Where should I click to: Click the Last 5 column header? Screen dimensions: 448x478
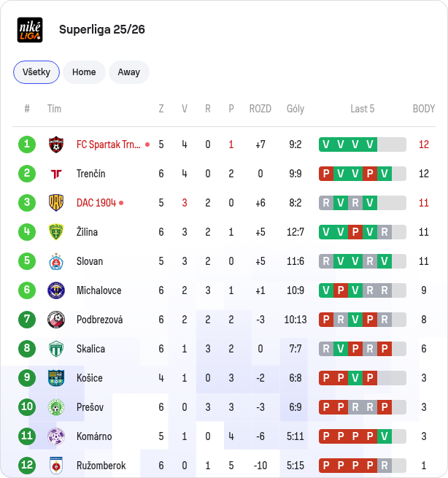[363, 109]
